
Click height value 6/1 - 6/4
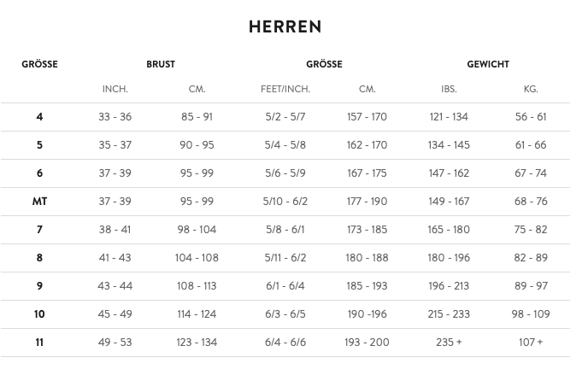pos(285,286)
